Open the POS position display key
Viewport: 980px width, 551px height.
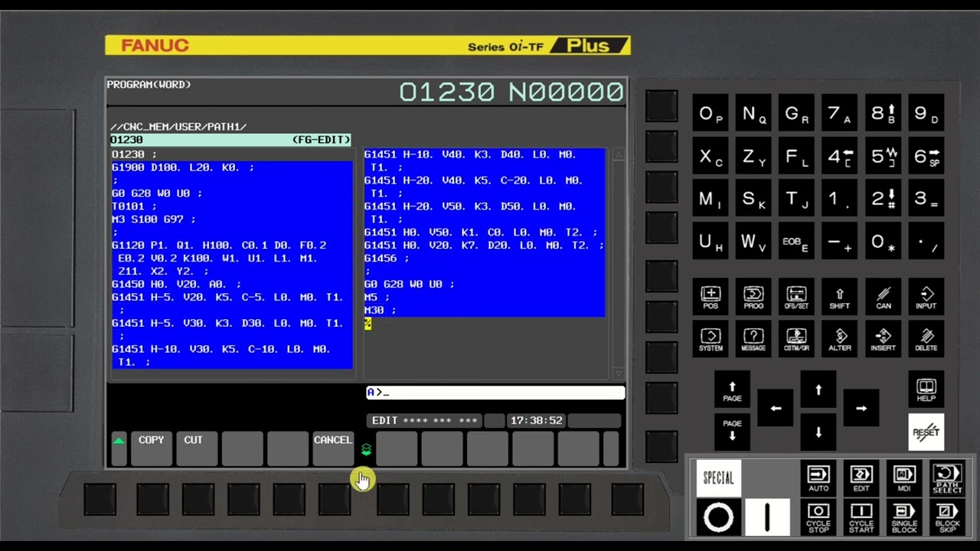710,298
